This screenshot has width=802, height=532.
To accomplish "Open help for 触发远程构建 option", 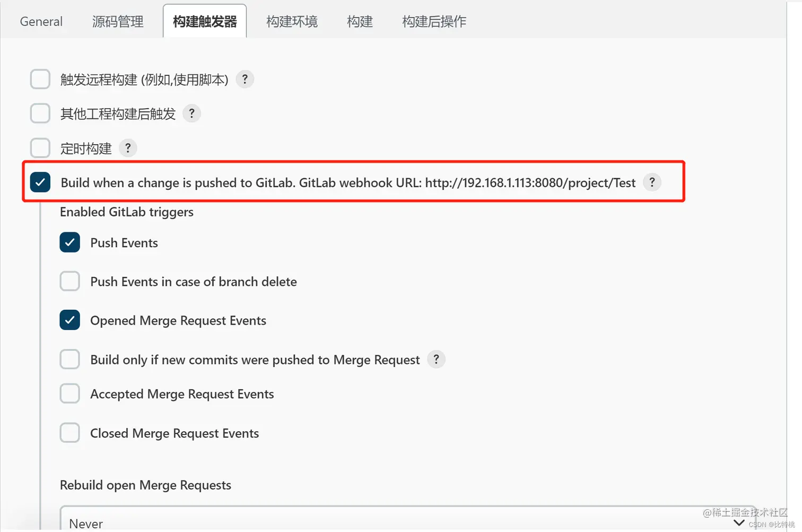I will point(245,80).
